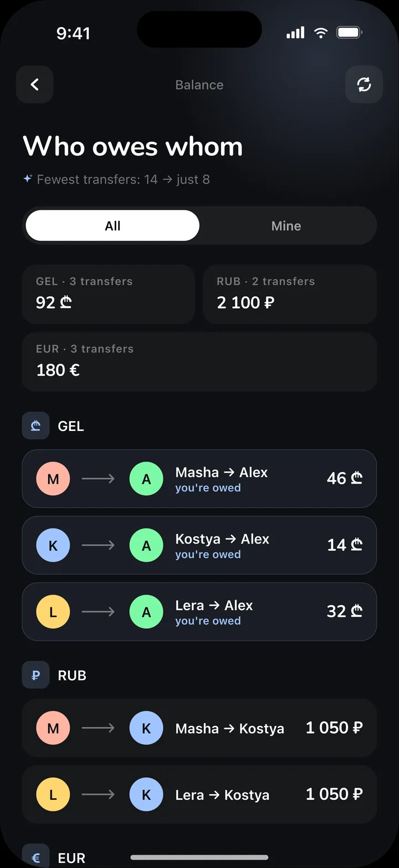Open the Masha → Kostya 1 050 ₽ transfer
Viewport: 399px width, 868px height.
199,728
